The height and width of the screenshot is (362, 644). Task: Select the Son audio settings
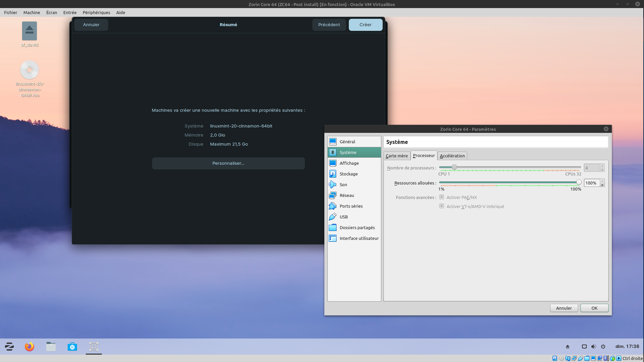[343, 185]
